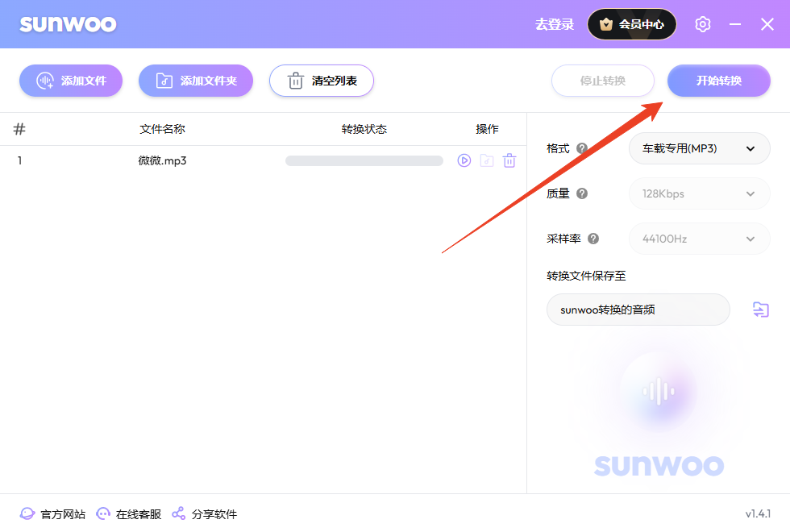Open the 格式 format dropdown
Image resolution: width=790 pixels, height=532 pixels.
699,148
